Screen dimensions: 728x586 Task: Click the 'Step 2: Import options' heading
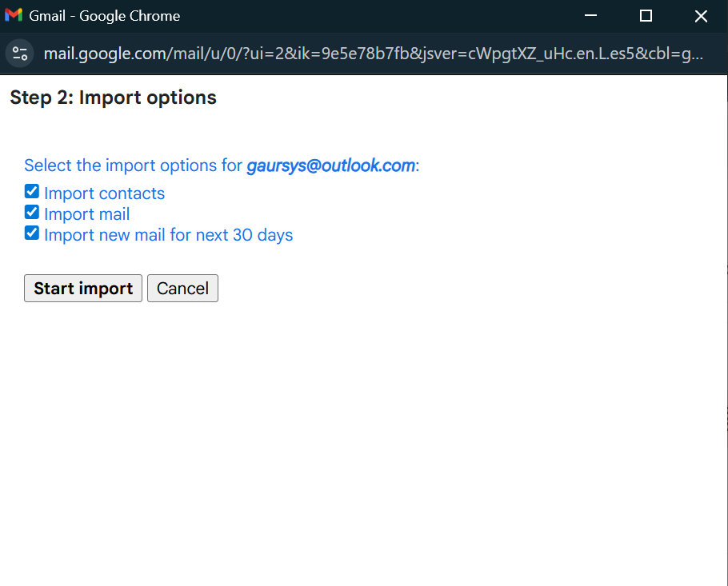pos(114,98)
